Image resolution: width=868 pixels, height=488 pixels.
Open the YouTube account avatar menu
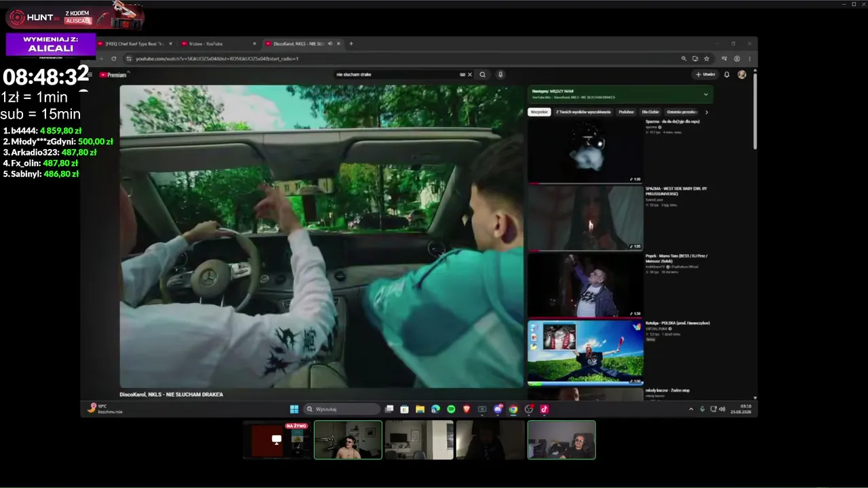[742, 75]
